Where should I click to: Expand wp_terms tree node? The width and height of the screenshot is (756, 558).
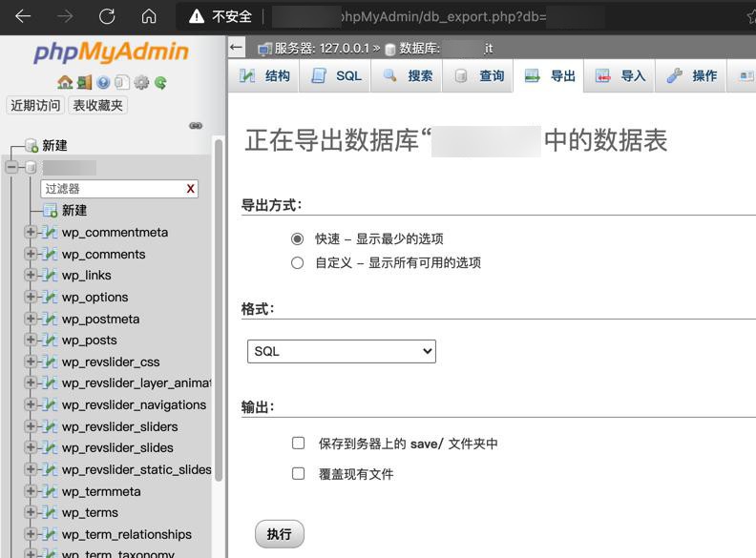pos(31,512)
